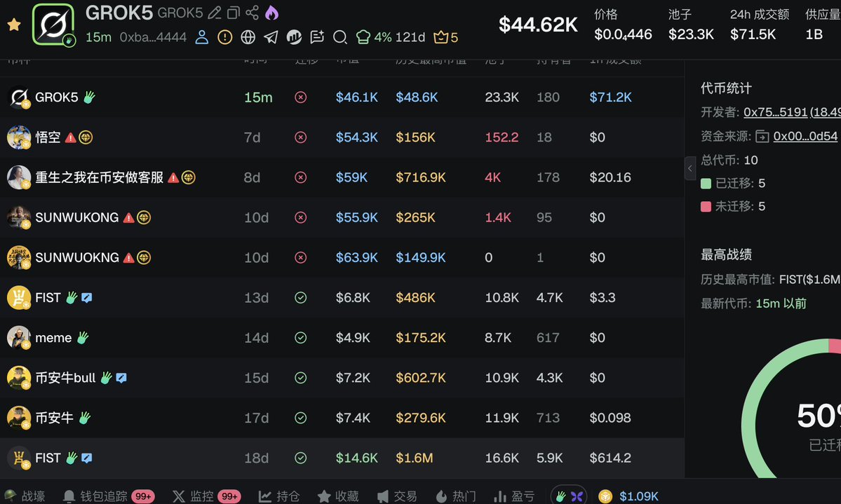Open the comment note icon with sparkle
The image size is (841, 504).
(317, 36)
